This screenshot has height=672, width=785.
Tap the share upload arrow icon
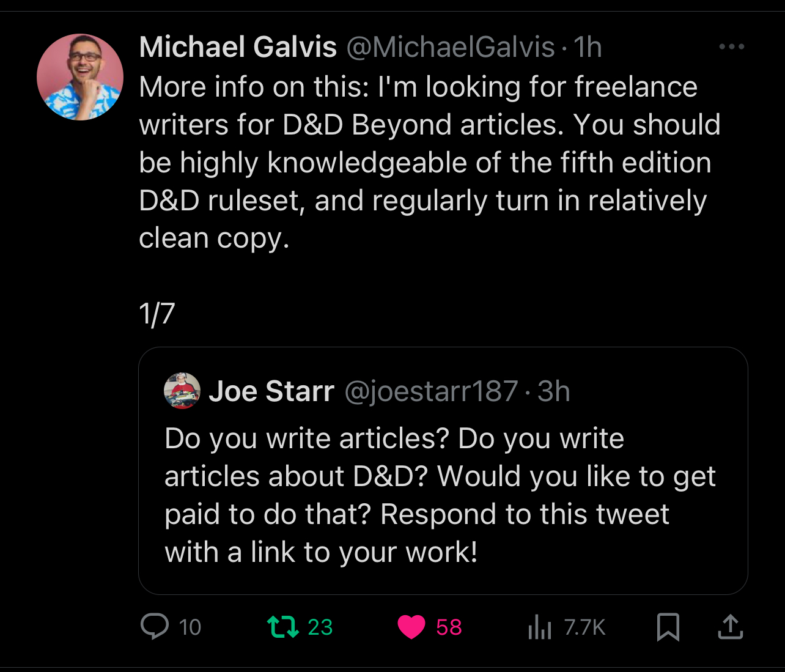point(730,627)
